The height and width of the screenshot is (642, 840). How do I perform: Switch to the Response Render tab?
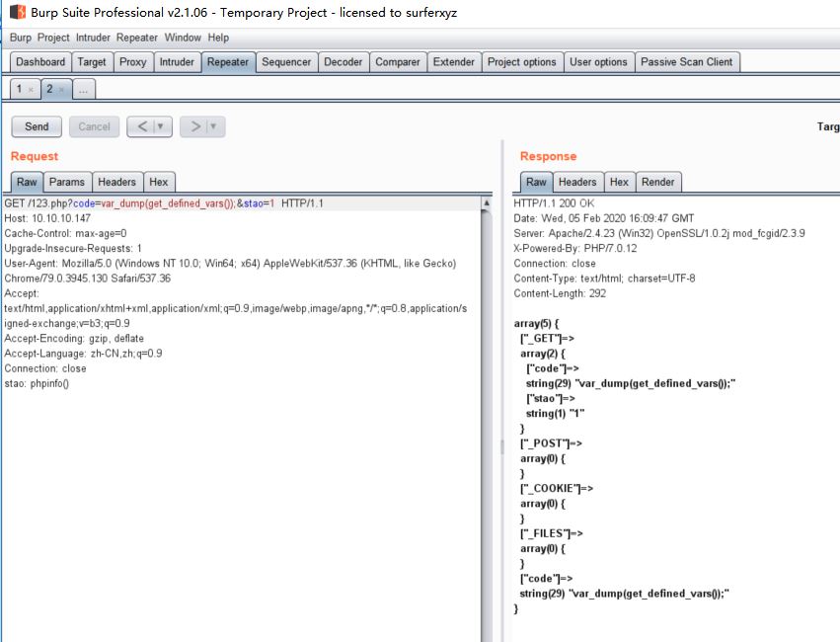(657, 182)
